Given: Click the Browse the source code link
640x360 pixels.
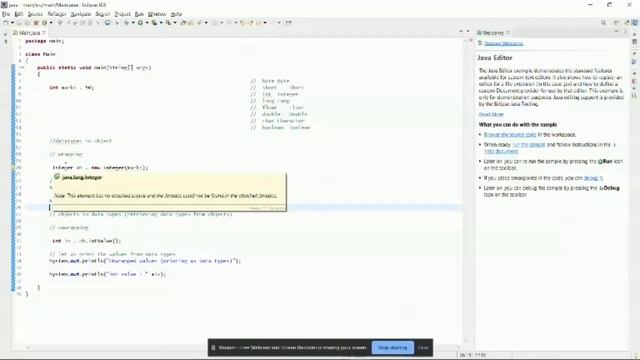Looking at the screenshot, I should click(x=510, y=134).
